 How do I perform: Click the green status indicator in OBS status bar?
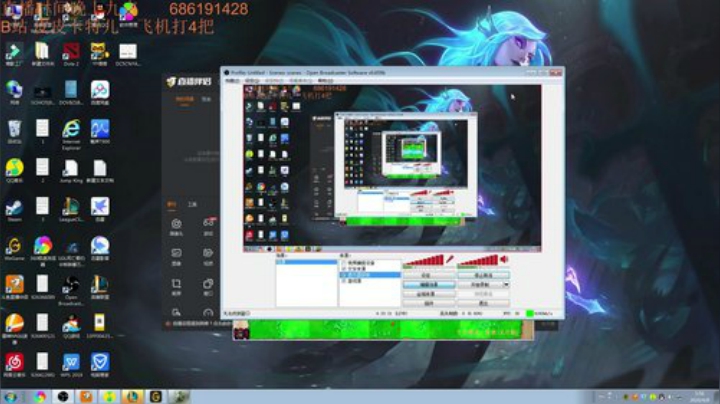point(529,314)
